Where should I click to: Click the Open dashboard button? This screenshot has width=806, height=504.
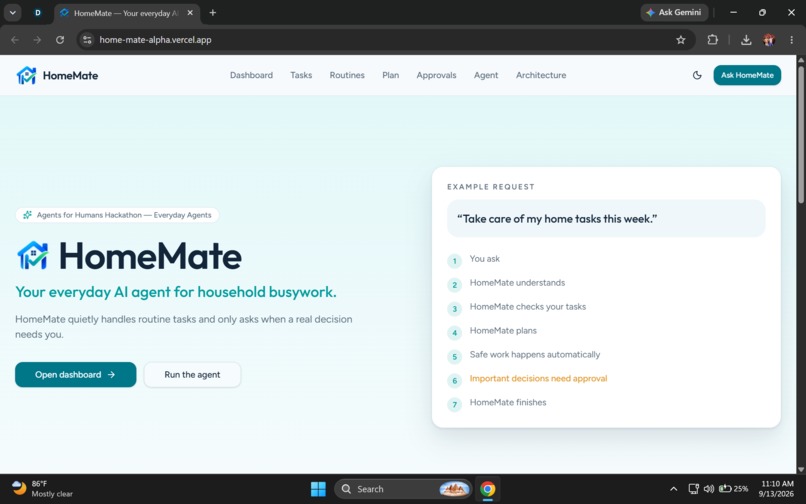point(76,374)
